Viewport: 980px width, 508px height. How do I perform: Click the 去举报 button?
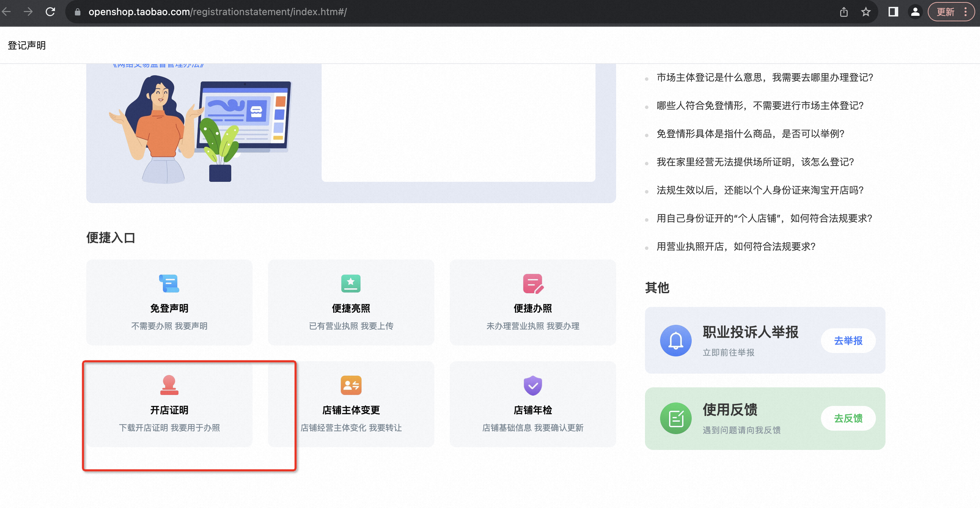tap(848, 341)
